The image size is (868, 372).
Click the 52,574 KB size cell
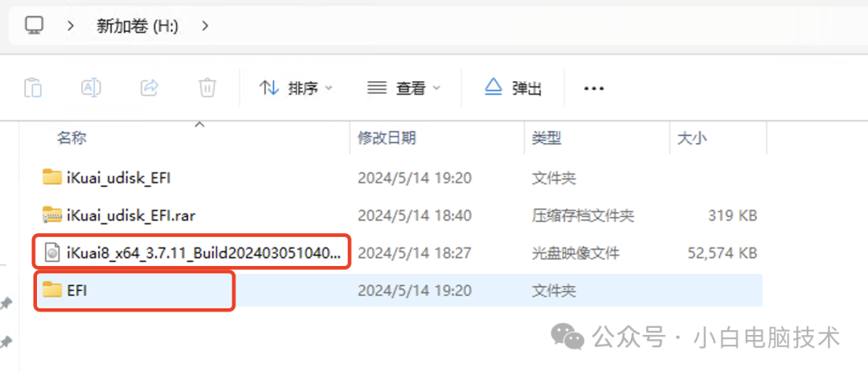pyautogui.click(x=723, y=253)
